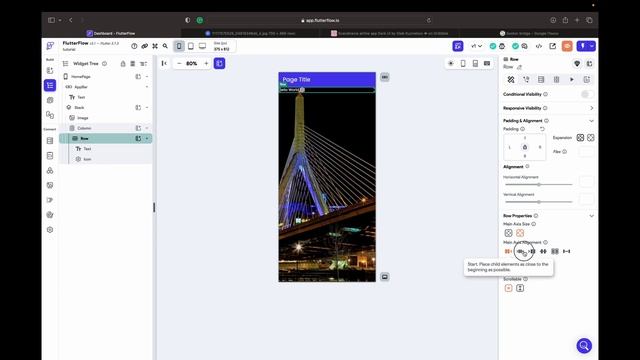640x360 pixels.
Task: Click the Vertical Alignment value box
Action: 587,199
